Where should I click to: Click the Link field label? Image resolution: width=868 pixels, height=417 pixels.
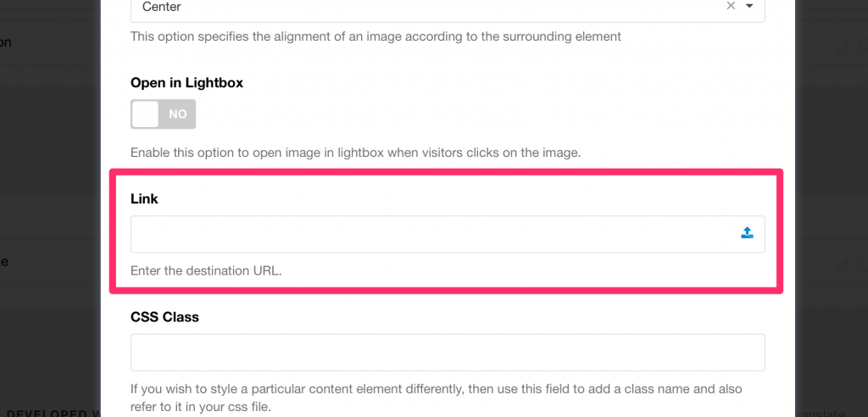click(144, 198)
